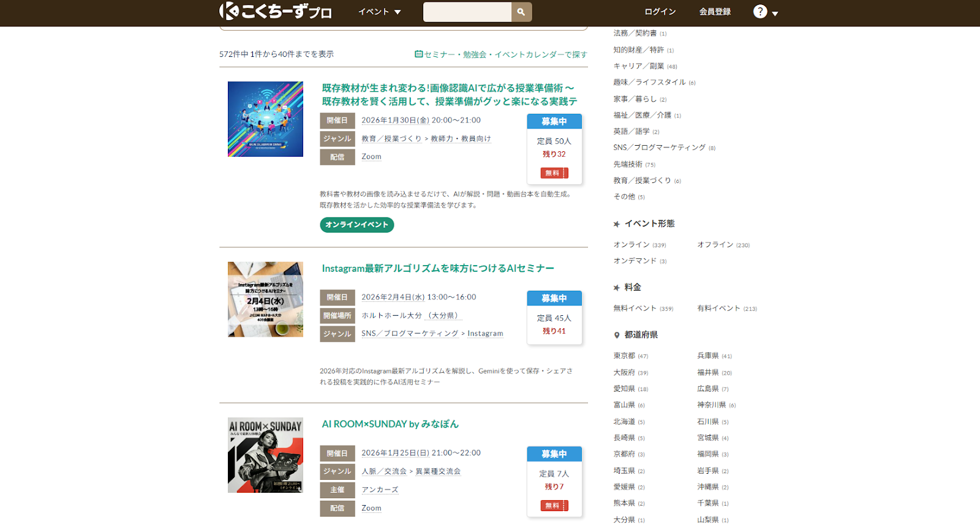Click the search magnifier button
Screen dimensions: 980x524
coord(521,12)
